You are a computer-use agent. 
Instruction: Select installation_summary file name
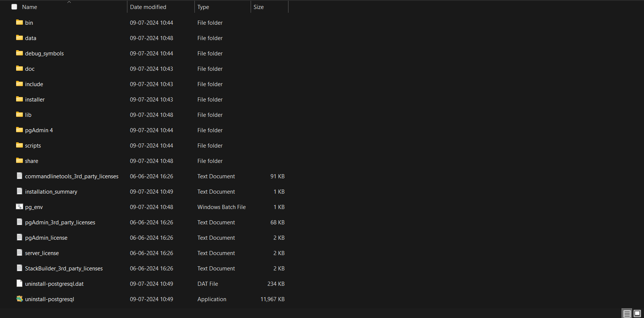pyautogui.click(x=51, y=192)
